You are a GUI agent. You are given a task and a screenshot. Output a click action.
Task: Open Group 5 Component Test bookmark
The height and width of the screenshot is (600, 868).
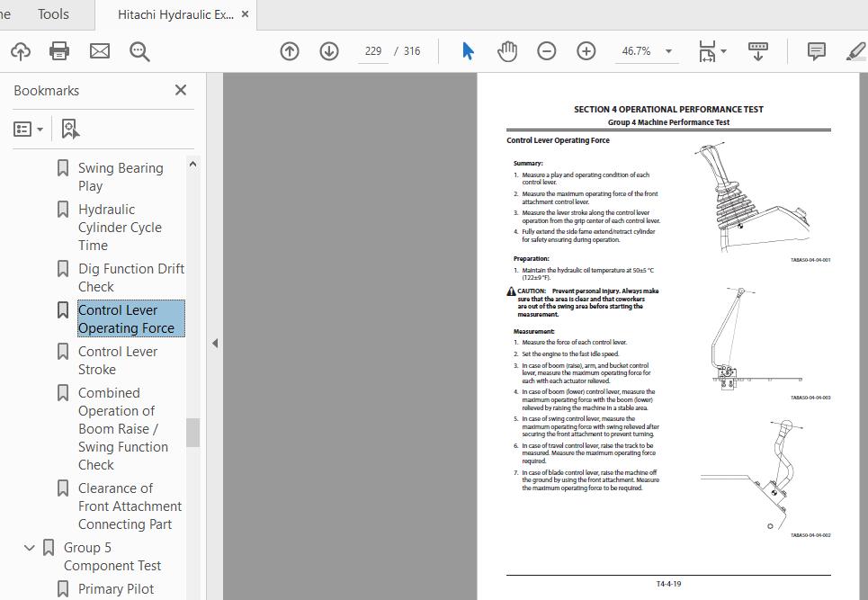(112, 556)
